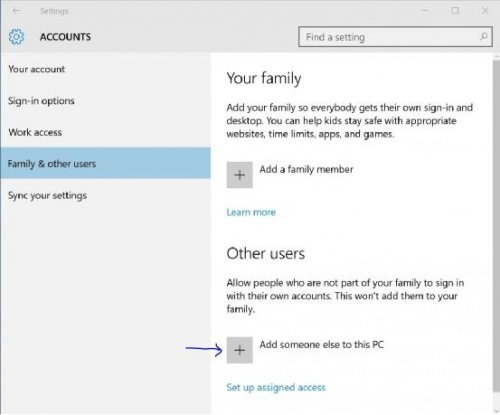Select Family & other users
500x415 pixels.
tap(105, 163)
